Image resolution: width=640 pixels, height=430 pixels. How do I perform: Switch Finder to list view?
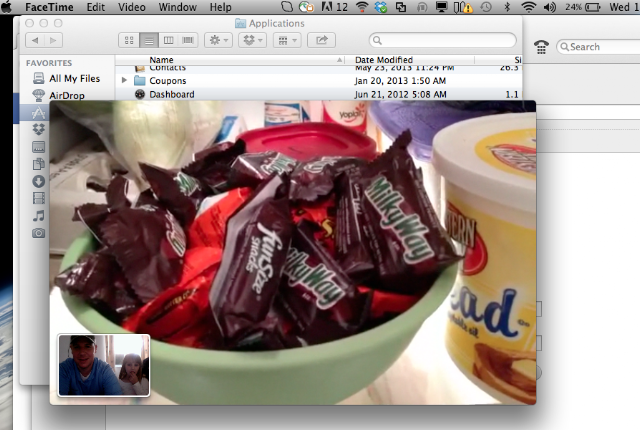pyautogui.click(x=149, y=40)
